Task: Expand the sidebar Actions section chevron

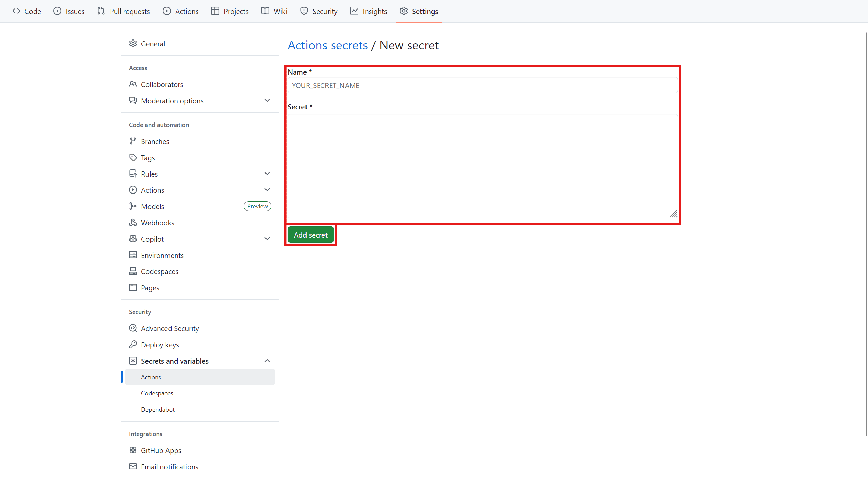Action: click(267, 190)
